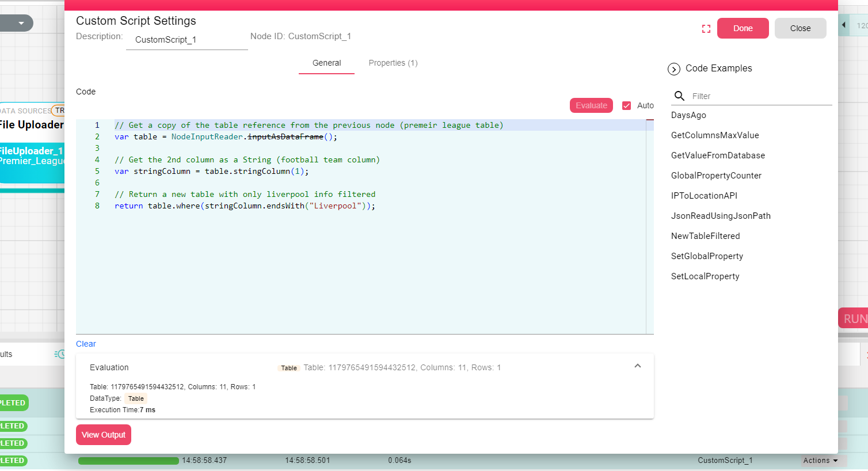
Task: Click the fullscreen expand icon
Action: click(706, 29)
